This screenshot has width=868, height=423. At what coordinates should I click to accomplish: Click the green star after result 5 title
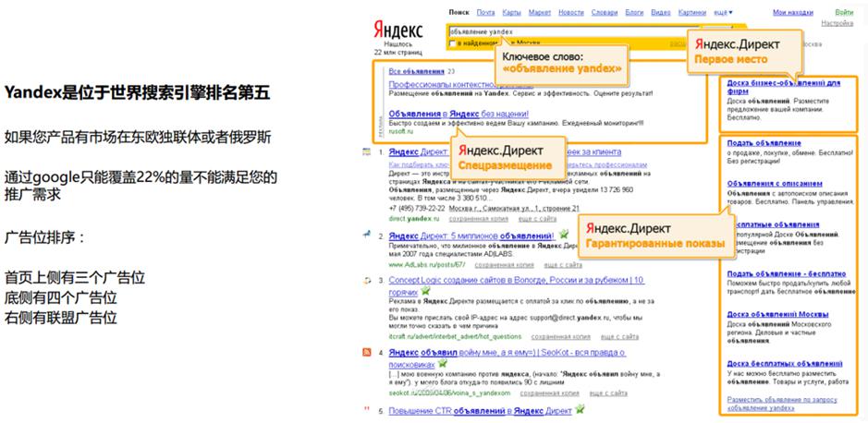(x=580, y=410)
